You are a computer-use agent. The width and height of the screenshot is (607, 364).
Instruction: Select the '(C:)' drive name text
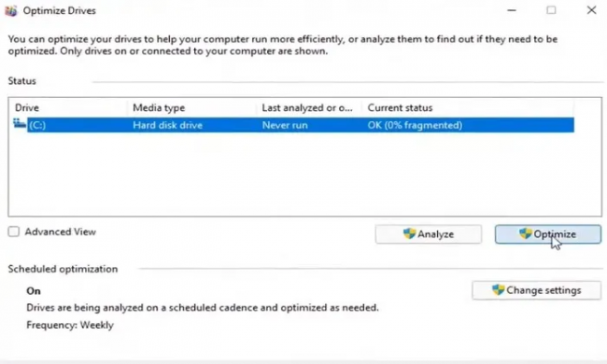click(37, 125)
